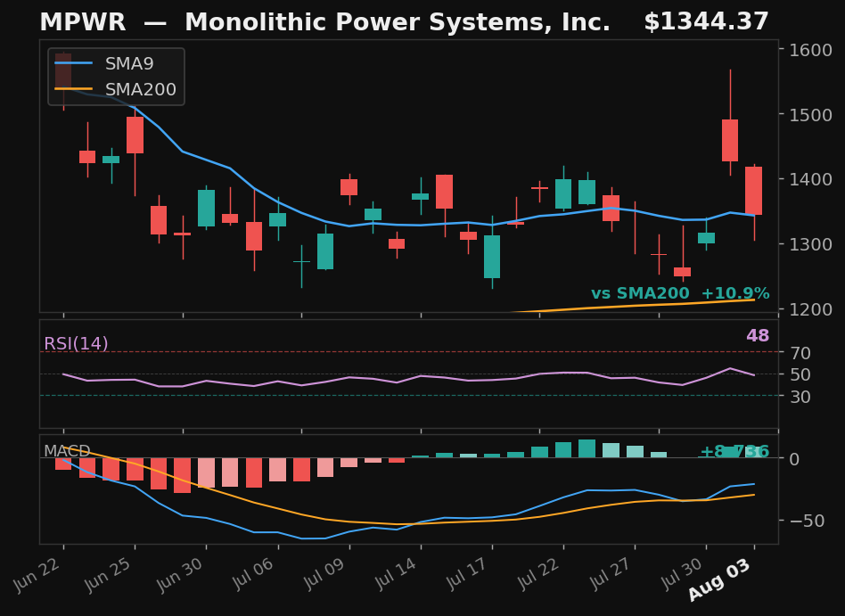Click the 1500 price axis label
This screenshot has width=845, height=616.
810,114
